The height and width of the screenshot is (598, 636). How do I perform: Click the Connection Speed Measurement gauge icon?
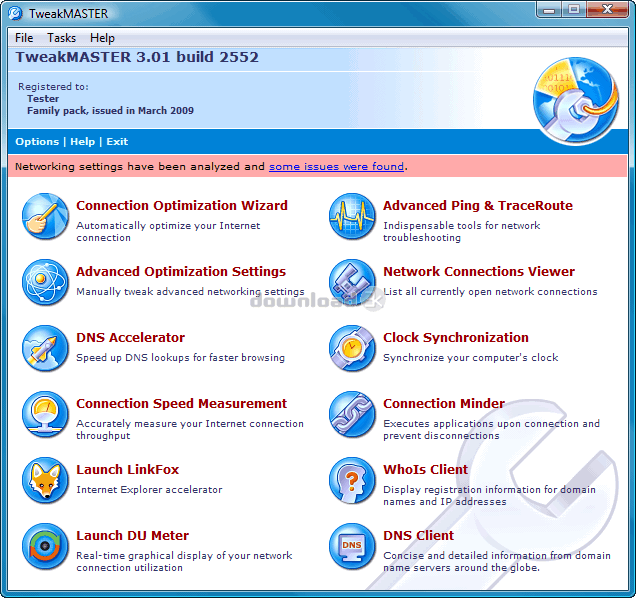pos(45,414)
